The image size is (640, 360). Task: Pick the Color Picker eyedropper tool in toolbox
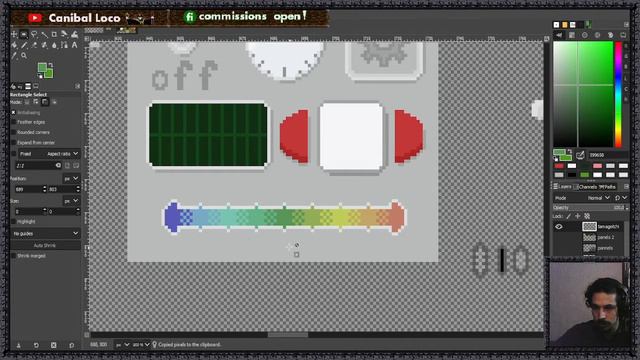click(x=14, y=55)
